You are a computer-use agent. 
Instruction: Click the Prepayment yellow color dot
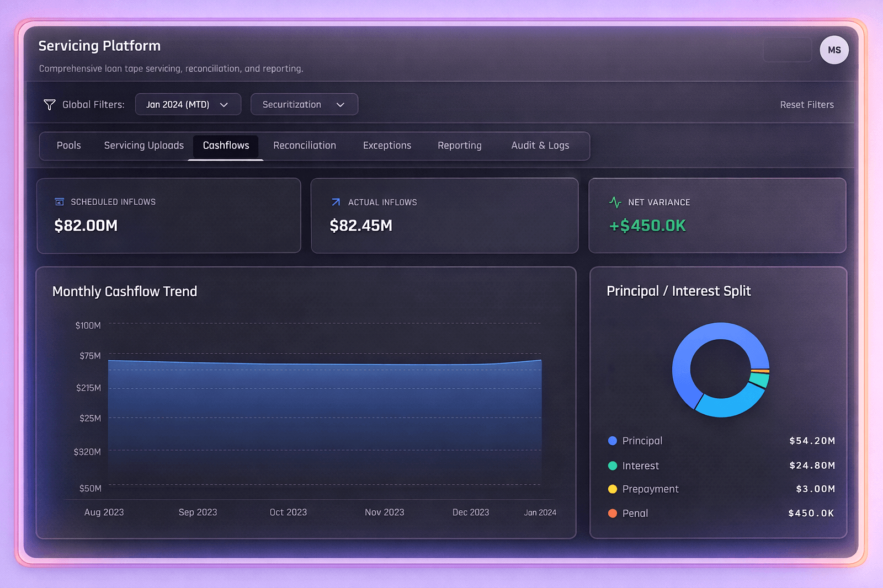tap(612, 489)
